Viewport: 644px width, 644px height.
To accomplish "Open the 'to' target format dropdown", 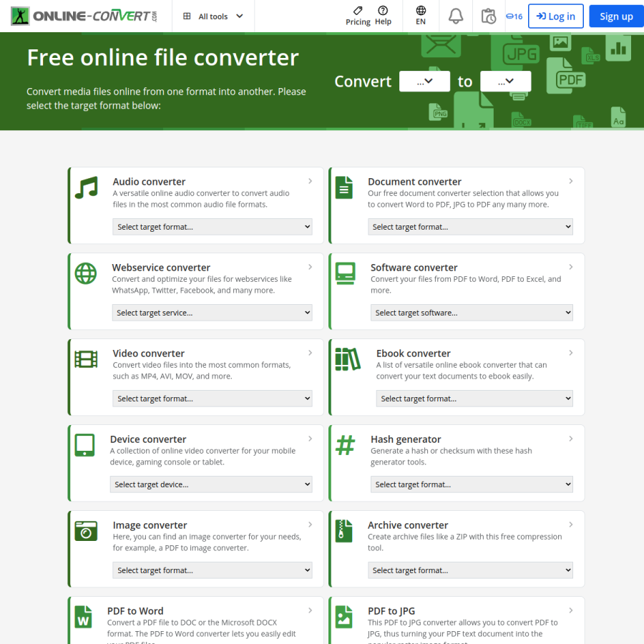I will pos(506,82).
